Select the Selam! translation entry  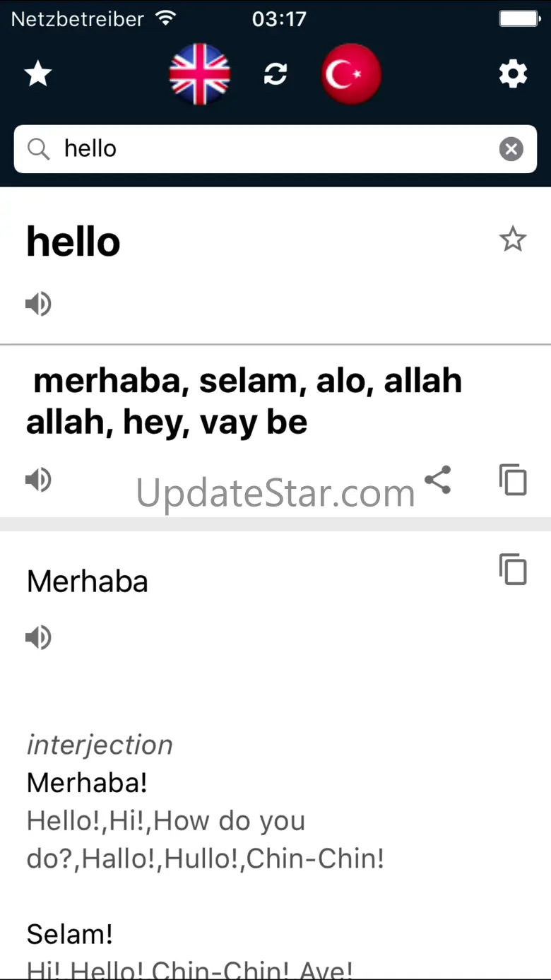pyautogui.click(x=69, y=933)
